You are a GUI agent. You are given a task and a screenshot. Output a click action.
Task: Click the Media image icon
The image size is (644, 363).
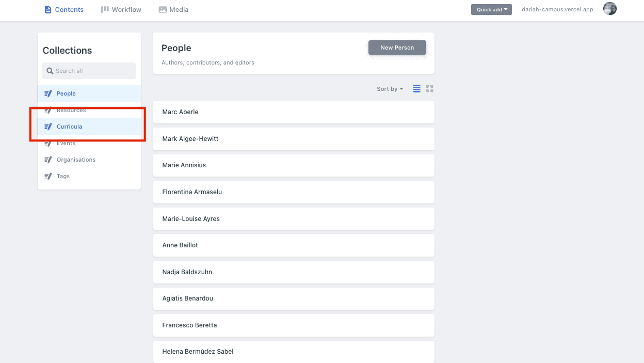(x=163, y=10)
